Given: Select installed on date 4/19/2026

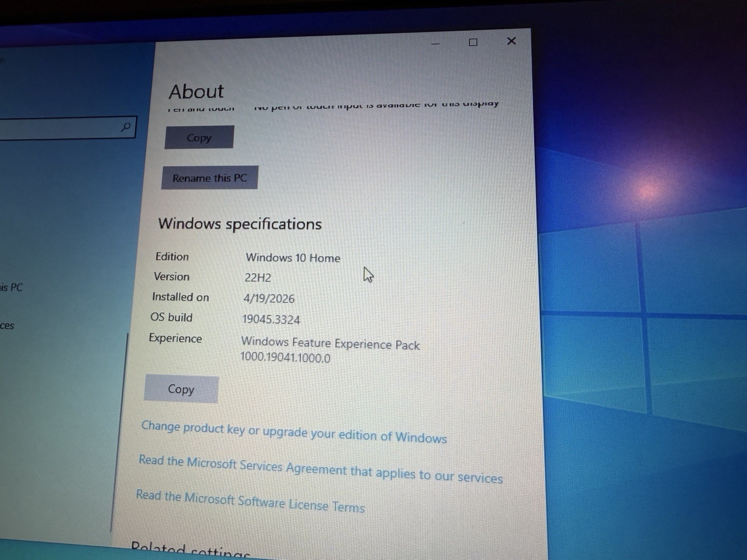Looking at the screenshot, I should click(269, 299).
